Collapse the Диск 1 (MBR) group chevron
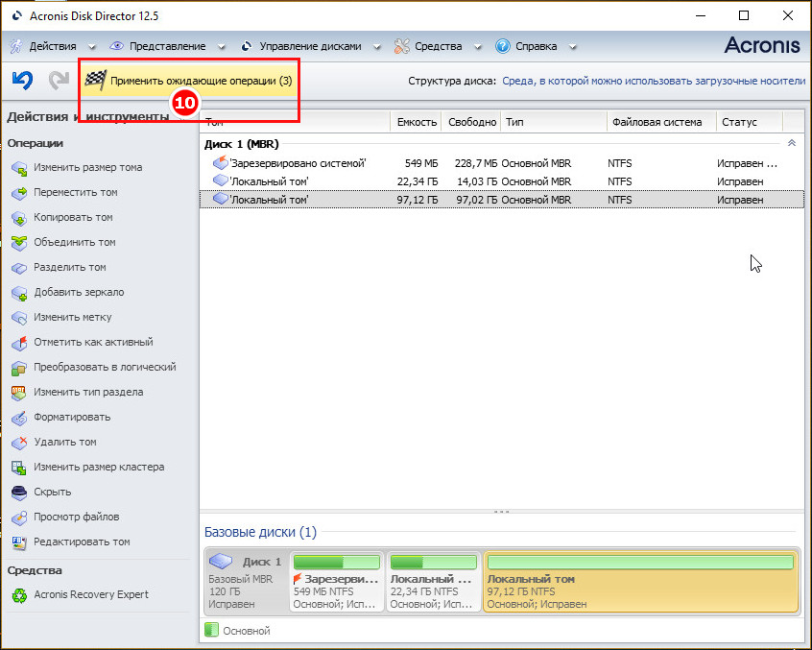The height and width of the screenshot is (650, 812). [x=791, y=143]
